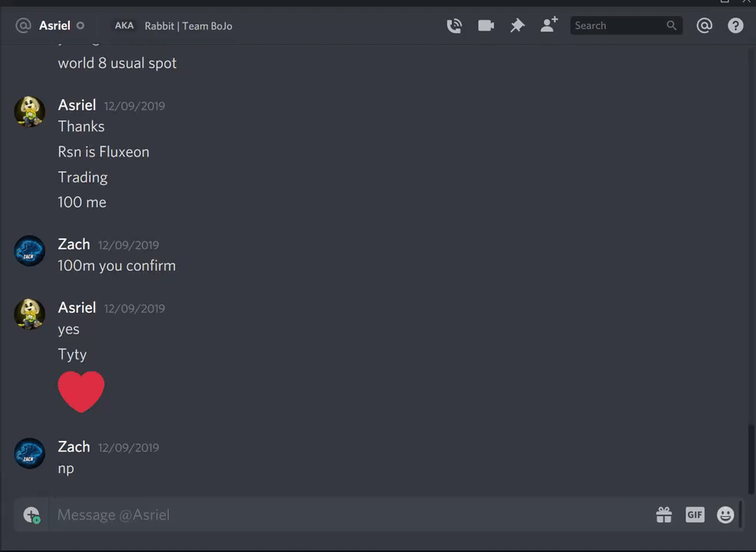Open the GIF picker
756x552 pixels.
695,515
